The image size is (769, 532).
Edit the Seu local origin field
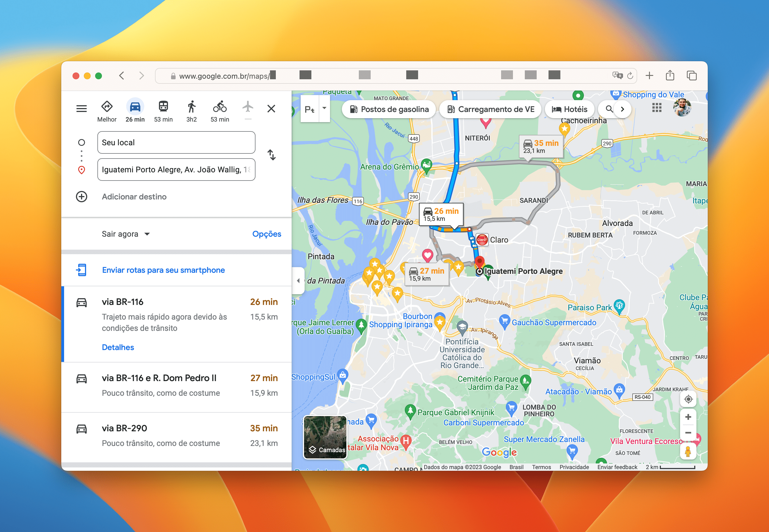tap(176, 142)
